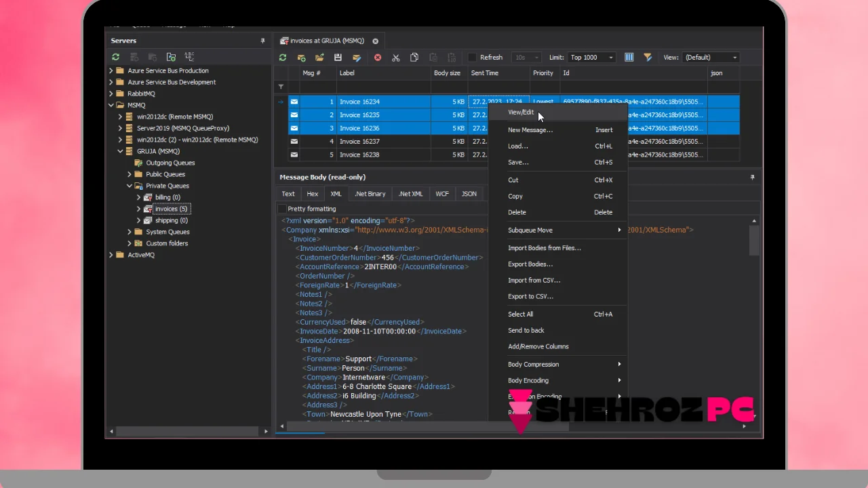Select the shipping (0) queue
Viewport: 868px width, 488px height.
172,220
